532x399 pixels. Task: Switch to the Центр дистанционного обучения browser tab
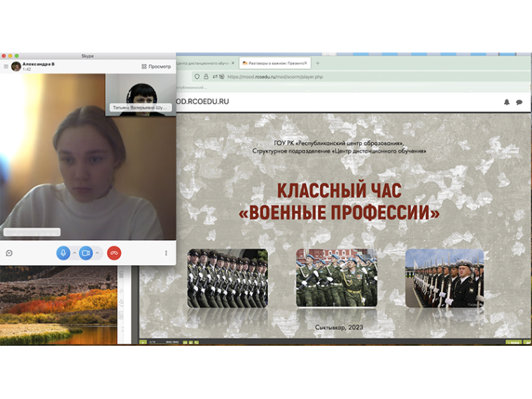(x=203, y=63)
